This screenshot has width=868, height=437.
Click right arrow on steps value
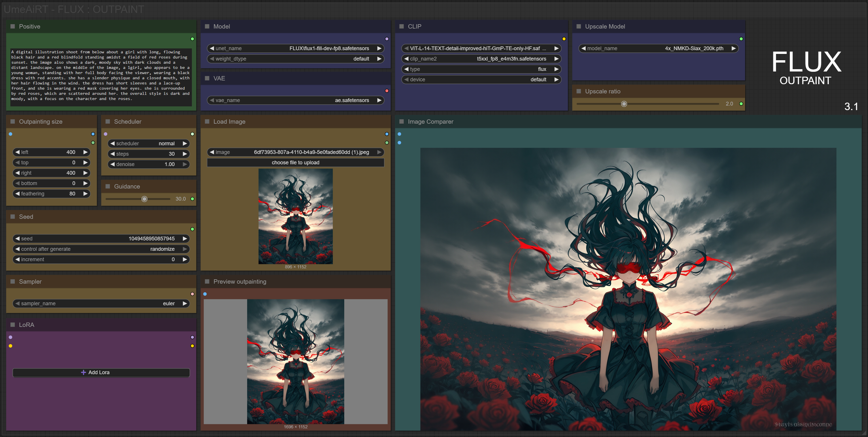pos(185,154)
